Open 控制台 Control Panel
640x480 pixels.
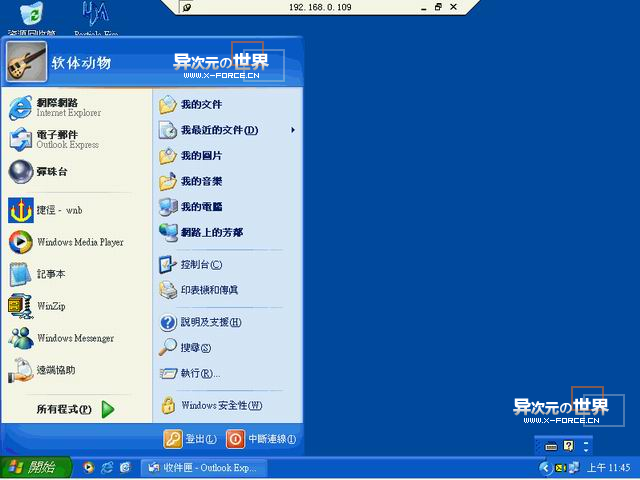click(227, 264)
